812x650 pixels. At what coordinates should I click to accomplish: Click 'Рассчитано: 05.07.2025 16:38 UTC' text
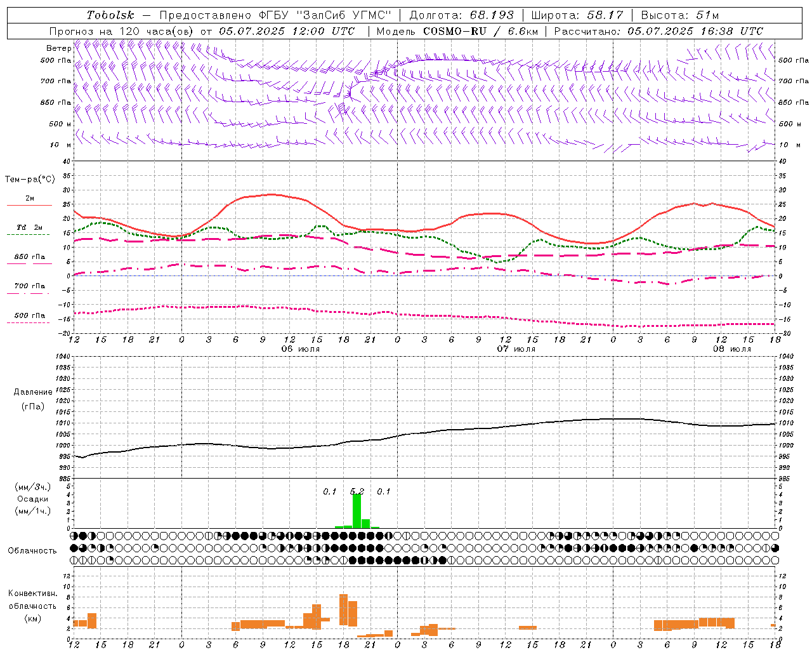coord(658,31)
